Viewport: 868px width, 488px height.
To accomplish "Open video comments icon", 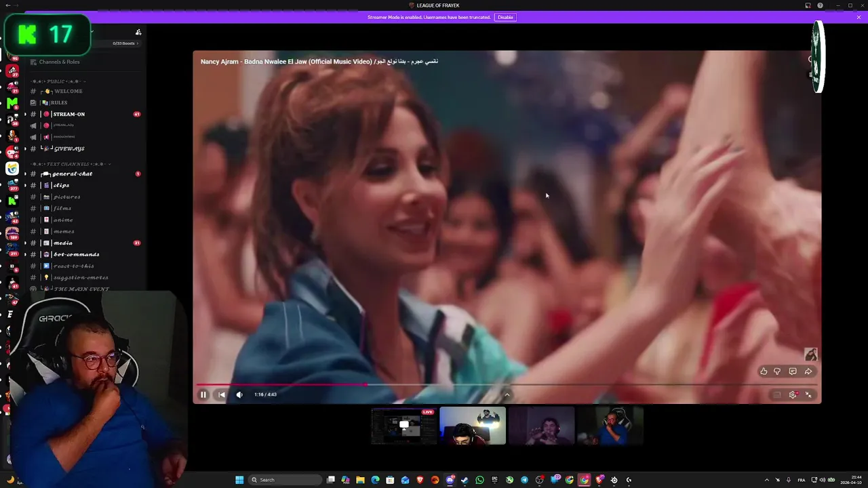I will [793, 371].
